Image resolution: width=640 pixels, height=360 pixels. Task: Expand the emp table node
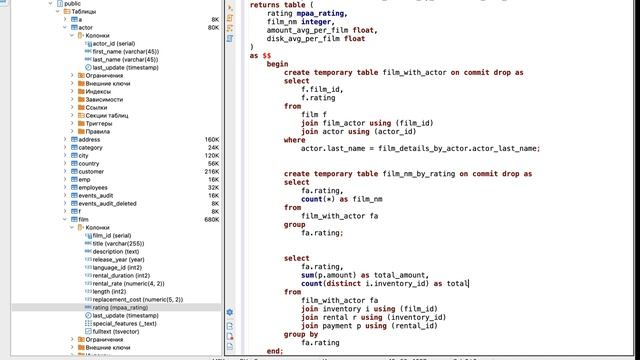coord(65,180)
